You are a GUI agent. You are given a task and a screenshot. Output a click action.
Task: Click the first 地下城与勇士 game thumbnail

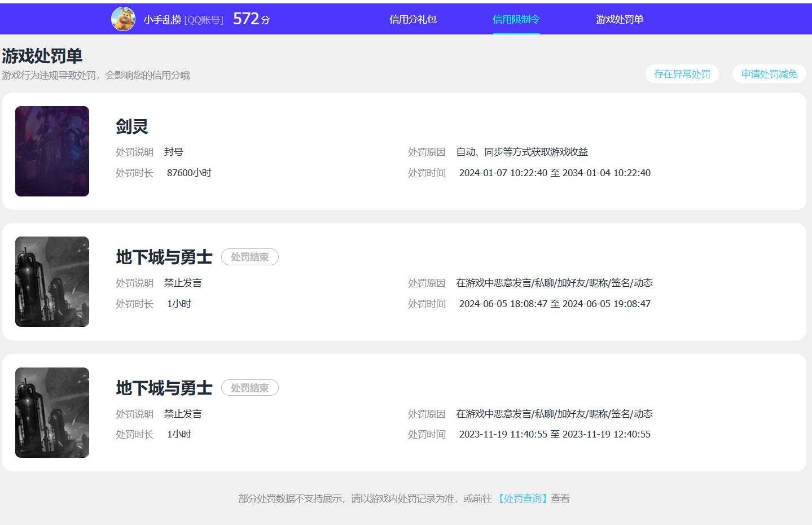pos(51,281)
